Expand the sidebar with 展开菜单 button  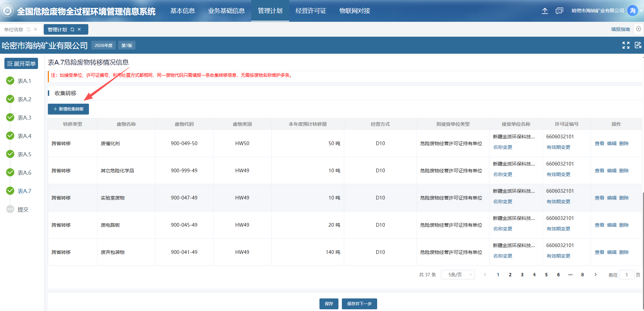pyautogui.click(x=21, y=64)
